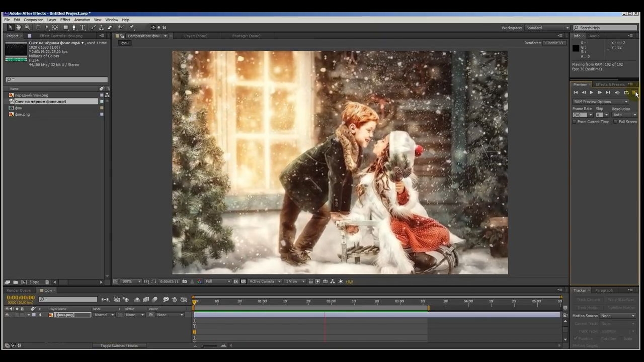Toggle loop option in Preview panel

626,93
